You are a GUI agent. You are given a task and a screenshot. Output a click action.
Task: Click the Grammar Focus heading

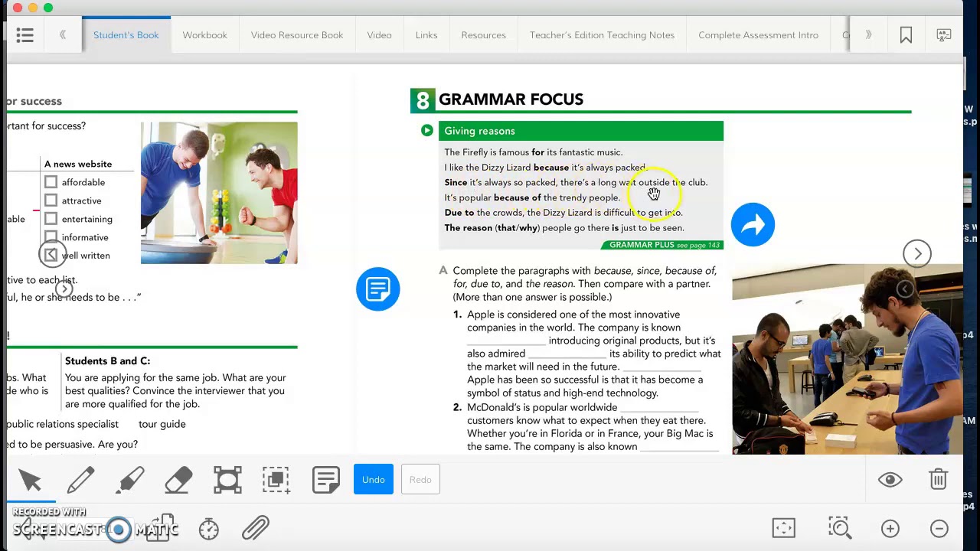pyautogui.click(x=511, y=99)
